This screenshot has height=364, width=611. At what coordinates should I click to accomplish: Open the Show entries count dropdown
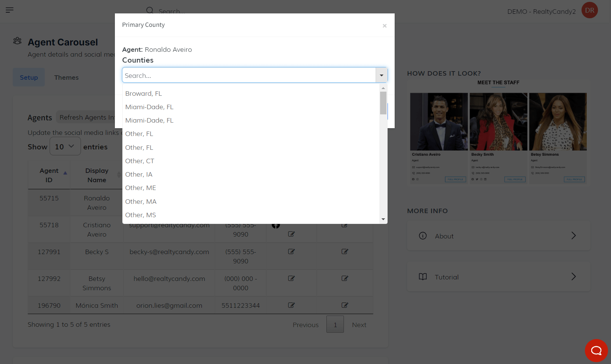tap(65, 146)
